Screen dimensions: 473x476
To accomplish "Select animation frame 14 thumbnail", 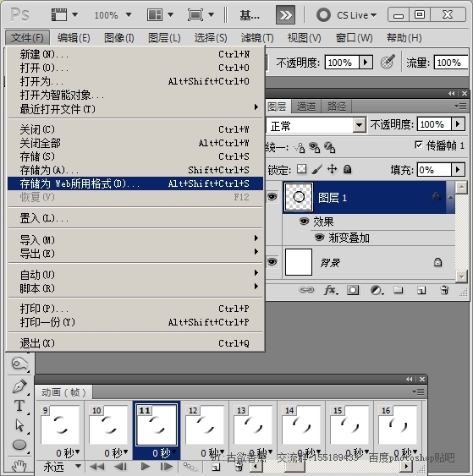I will click(x=300, y=425).
